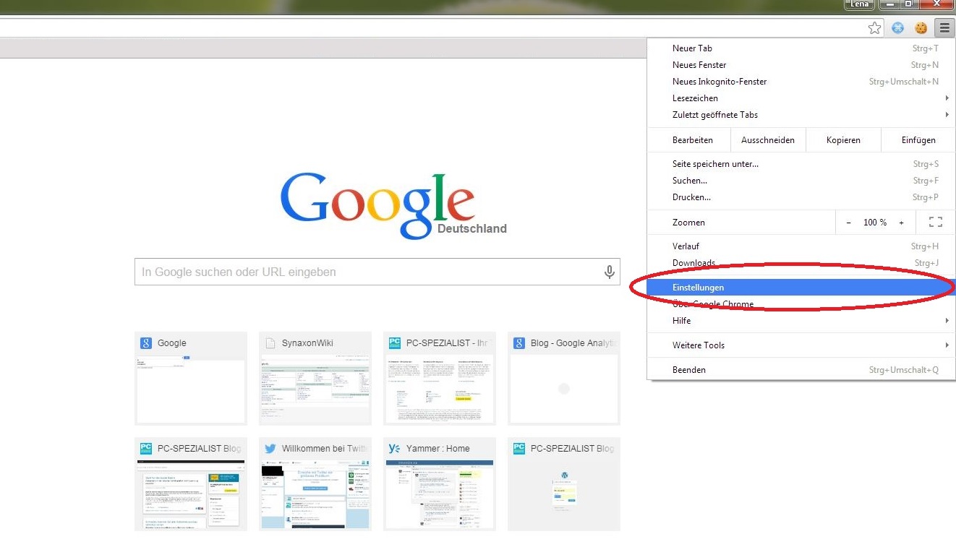Expand Zuletzt geöffnete Tabs submenu
The image size is (956, 560).
tap(801, 115)
